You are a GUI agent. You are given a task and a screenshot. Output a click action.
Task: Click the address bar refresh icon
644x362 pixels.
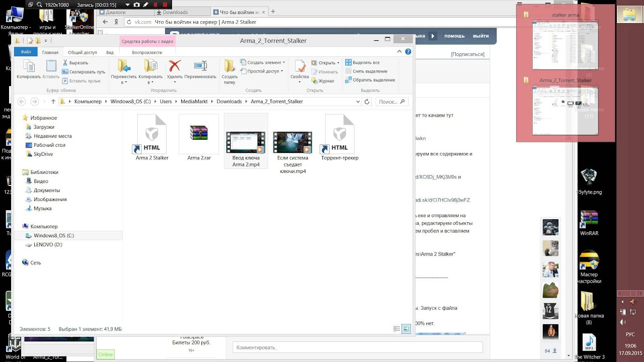367,102
